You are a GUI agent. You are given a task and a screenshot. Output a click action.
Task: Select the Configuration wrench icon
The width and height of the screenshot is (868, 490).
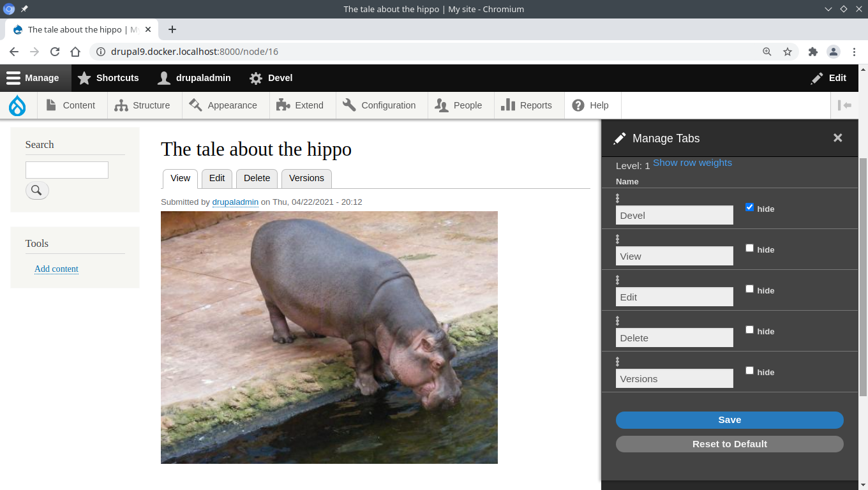pyautogui.click(x=348, y=105)
